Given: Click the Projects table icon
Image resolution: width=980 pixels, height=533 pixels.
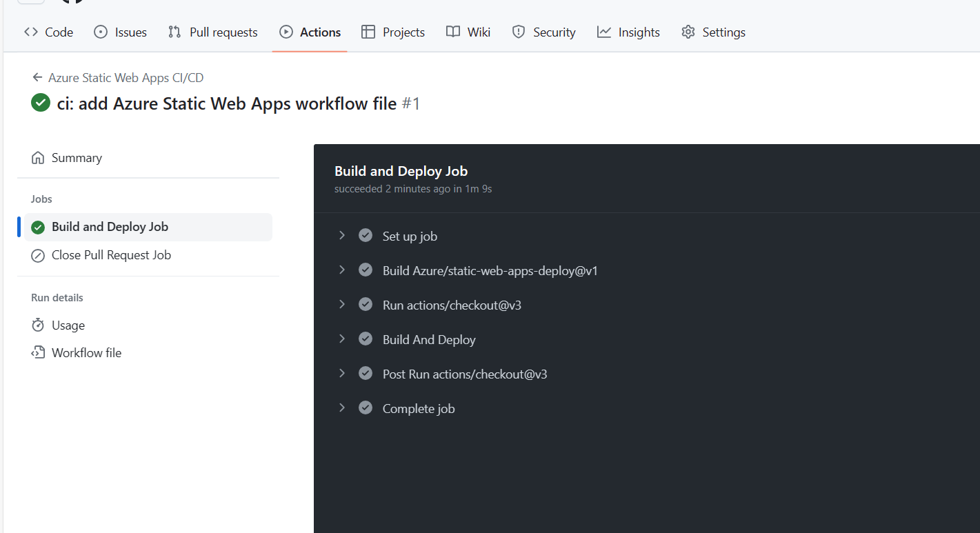Looking at the screenshot, I should [x=368, y=32].
